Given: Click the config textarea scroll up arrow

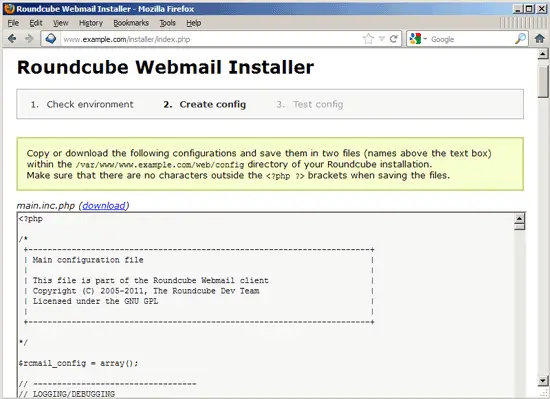Looking at the screenshot, I should [519, 218].
